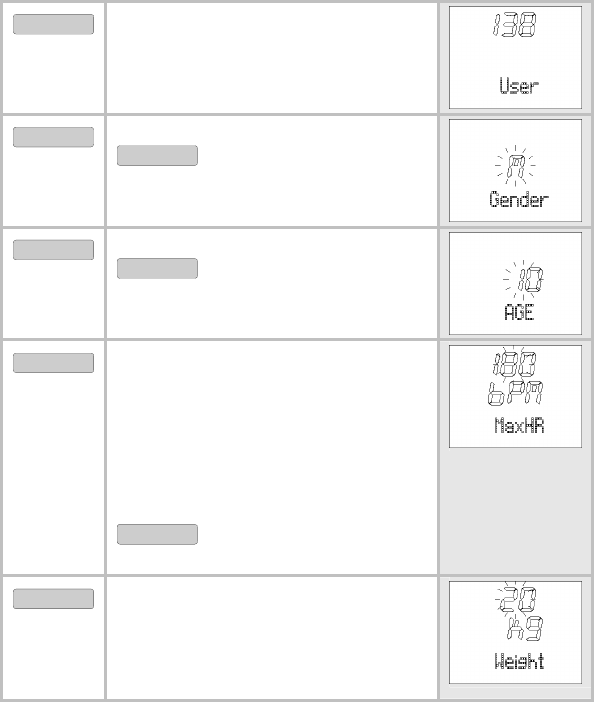Click the MaxHR label on the LCD display
This screenshot has width=594, height=702.
click(519, 425)
